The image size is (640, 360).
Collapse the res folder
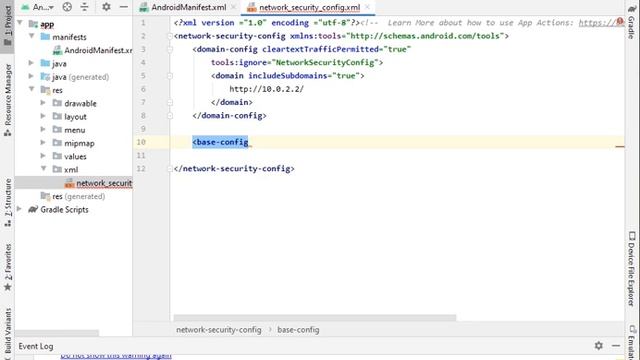click(x=31, y=89)
